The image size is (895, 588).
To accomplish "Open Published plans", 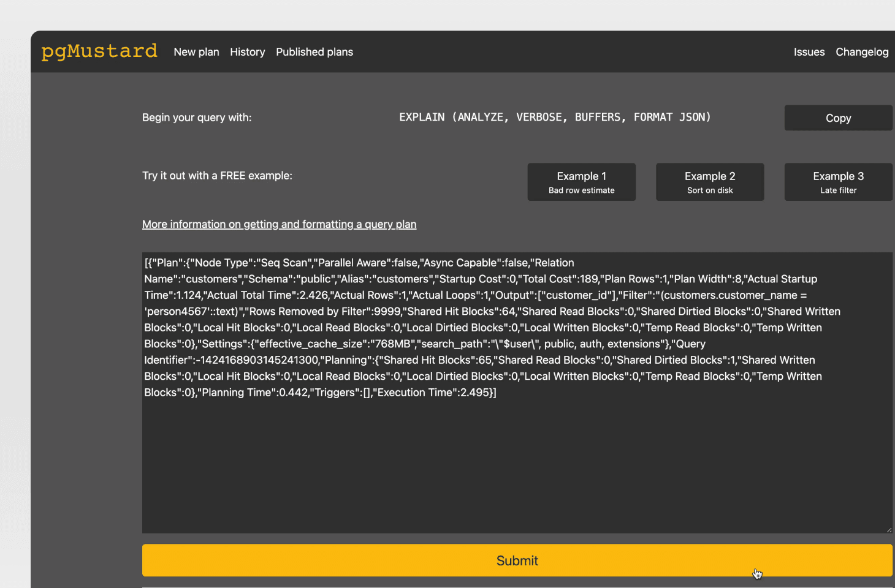I will pos(314,52).
